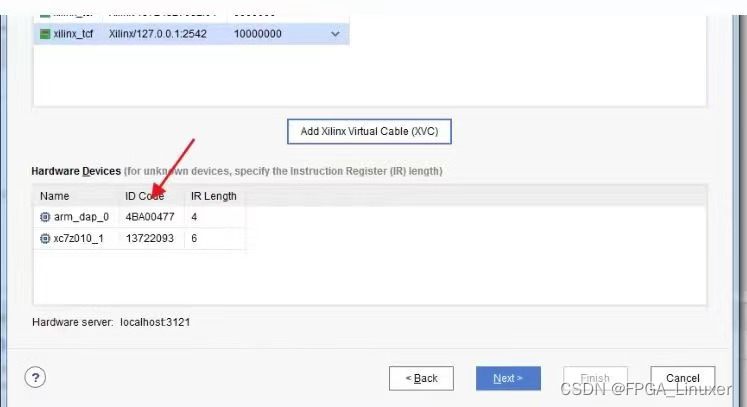Screen dimensions: 747x407
Task: Click the 10000000 frequency value
Action: pos(258,34)
